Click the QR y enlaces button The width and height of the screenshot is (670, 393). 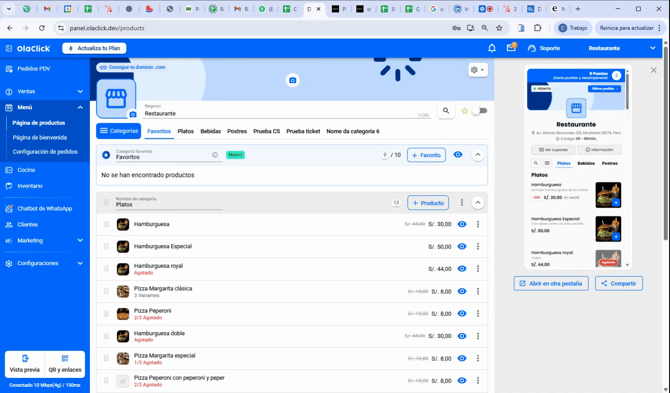coord(65,364)
